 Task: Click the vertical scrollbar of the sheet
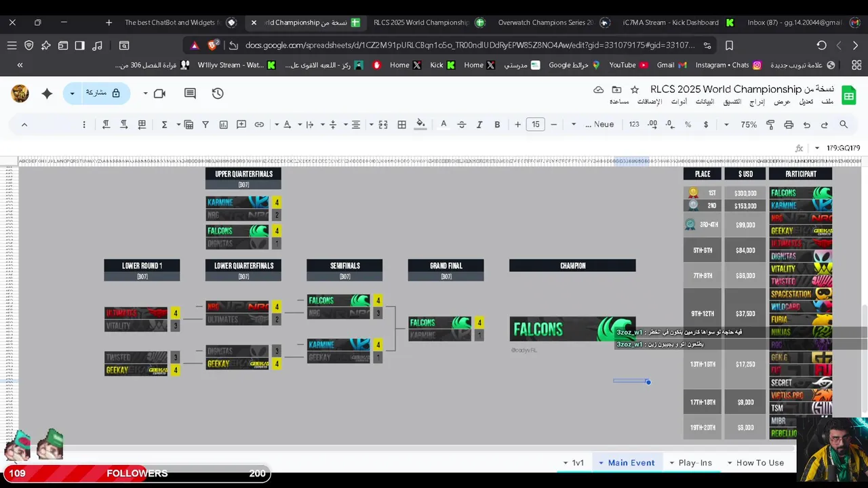tap(863, 358)
